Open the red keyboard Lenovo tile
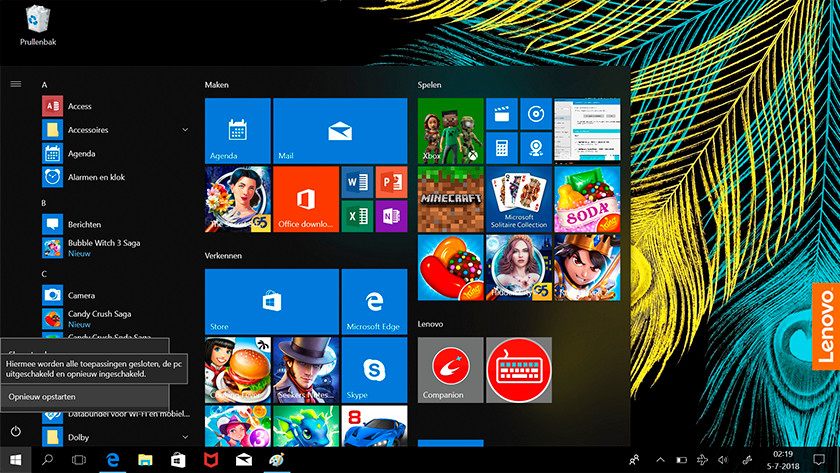The width and height of the screenshot is (840, 473). [x=519, y=370]
